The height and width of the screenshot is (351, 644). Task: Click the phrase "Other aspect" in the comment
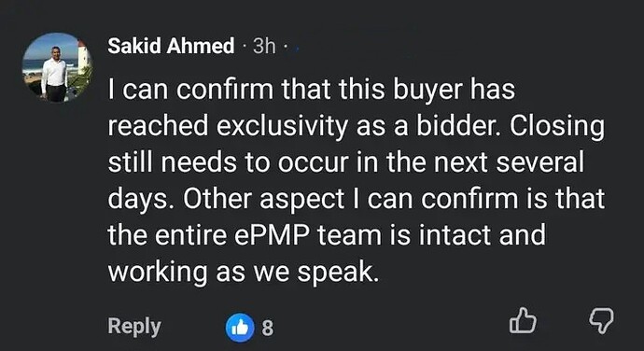click(263, 200)
